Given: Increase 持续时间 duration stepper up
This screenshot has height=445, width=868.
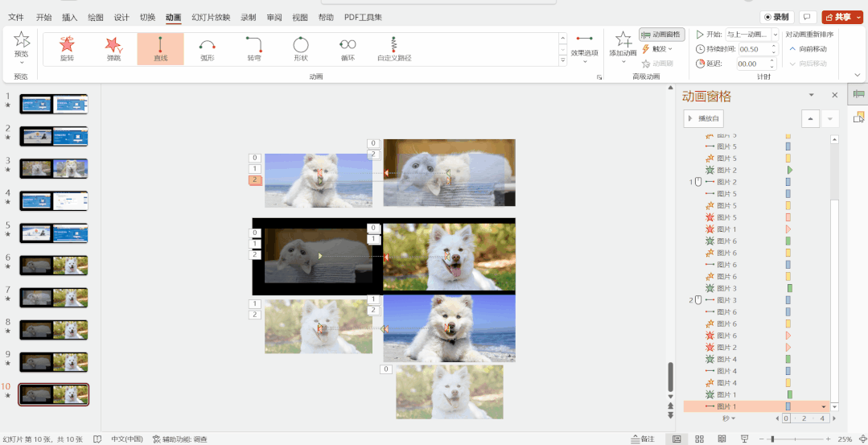Looking at the screenshot, I should tap(773, 46).
